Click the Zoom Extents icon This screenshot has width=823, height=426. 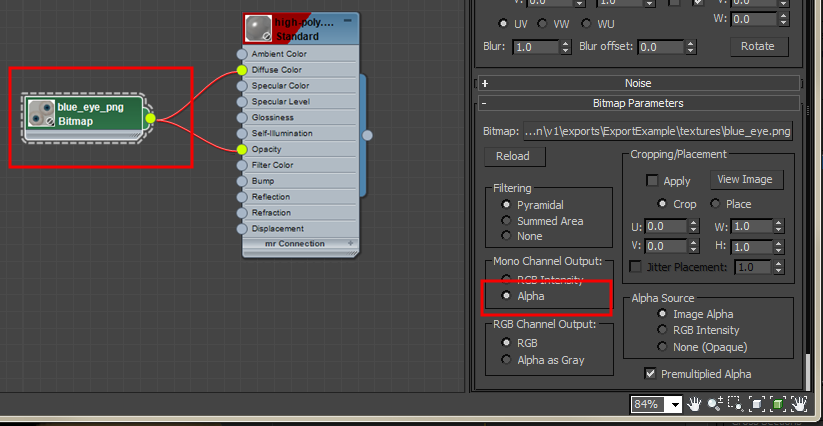coord(757,404)
